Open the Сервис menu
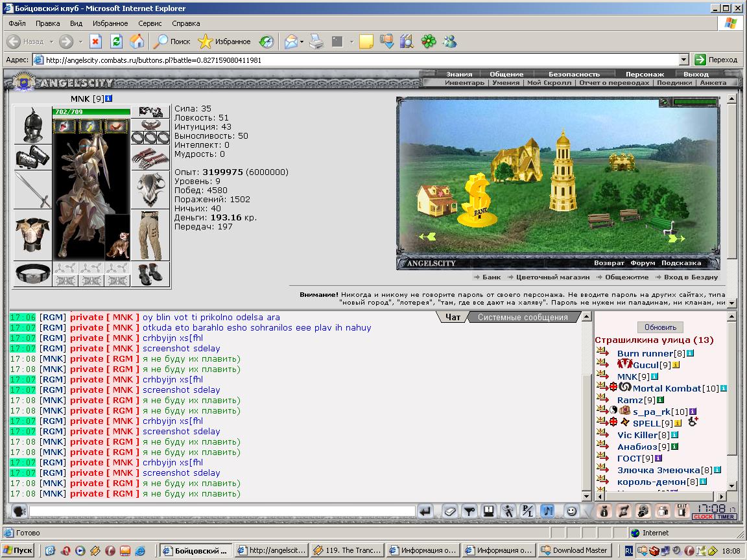This screenshot has height=560, width=747. pos(150,23)
